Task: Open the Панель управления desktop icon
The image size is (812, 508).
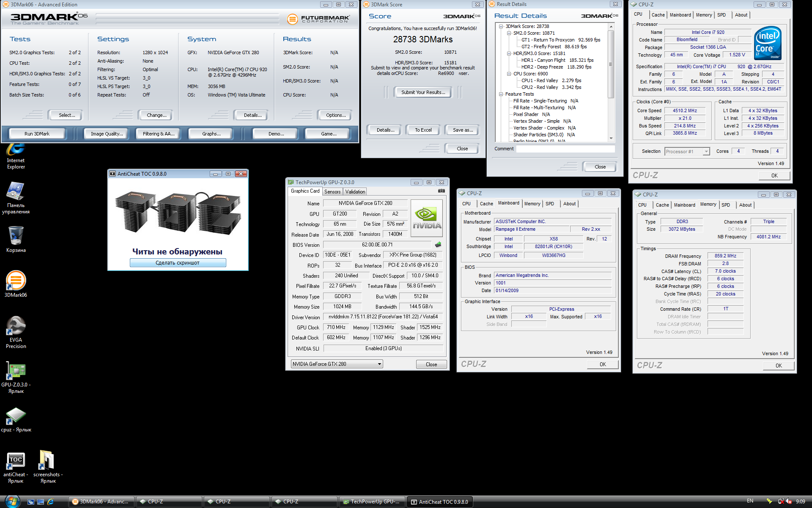Action: click(16, 198)
